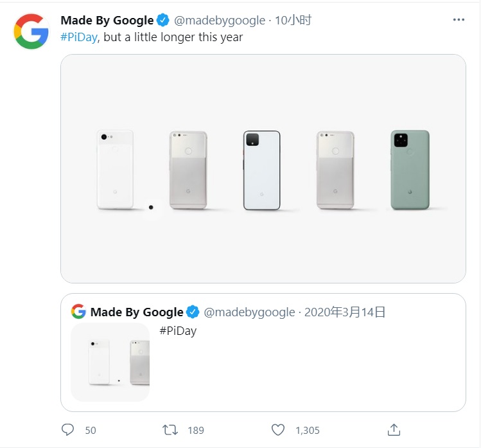Like the tweet with the heart icon
The image size is (481, 448).
click(x=277, y=429)
